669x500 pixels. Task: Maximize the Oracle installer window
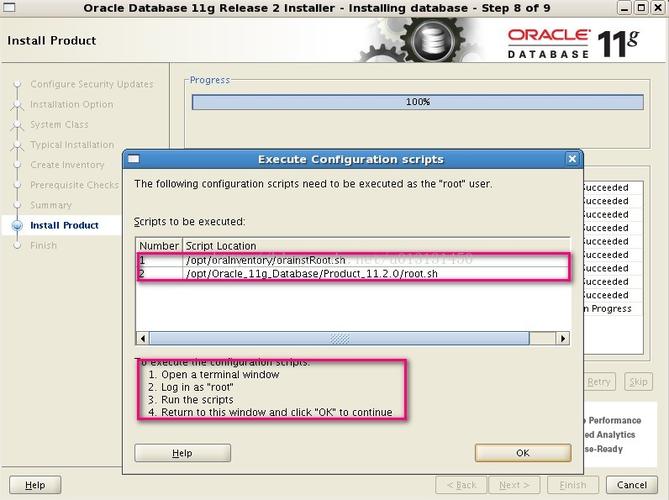pyautogui.click(x=641, y=8)
